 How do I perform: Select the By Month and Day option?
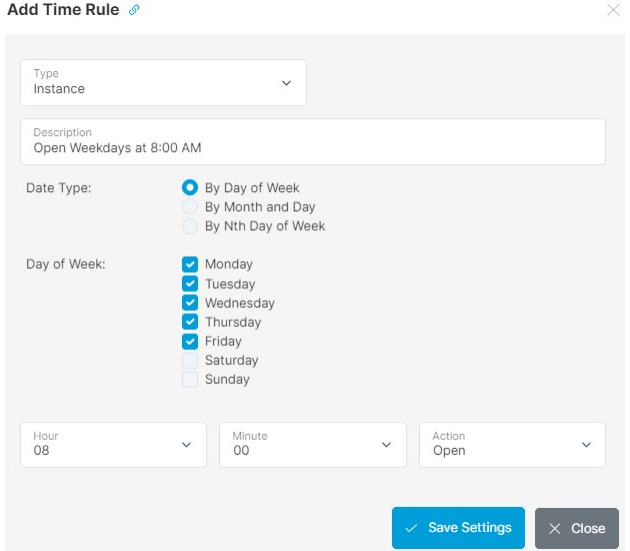[x=190, y=207]
